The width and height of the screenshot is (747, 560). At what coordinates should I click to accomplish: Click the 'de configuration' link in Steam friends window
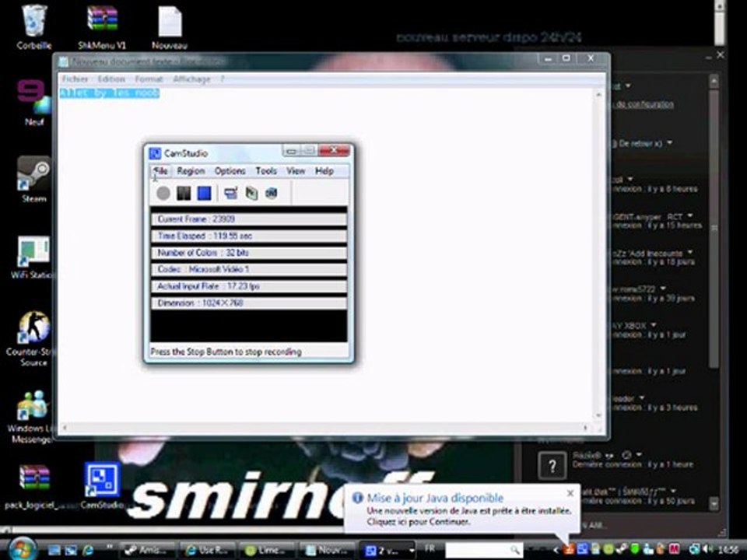pyautogui.click(x=644, y=103)
